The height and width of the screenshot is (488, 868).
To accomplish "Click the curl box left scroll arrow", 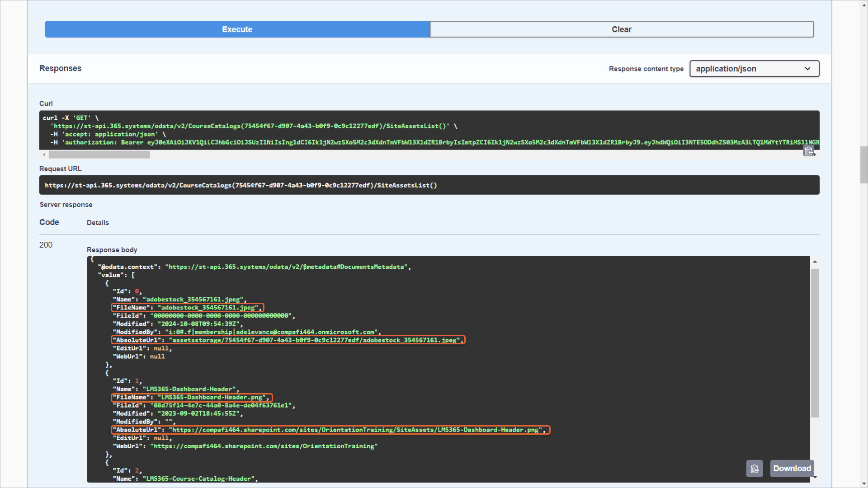I will point(44,155).
